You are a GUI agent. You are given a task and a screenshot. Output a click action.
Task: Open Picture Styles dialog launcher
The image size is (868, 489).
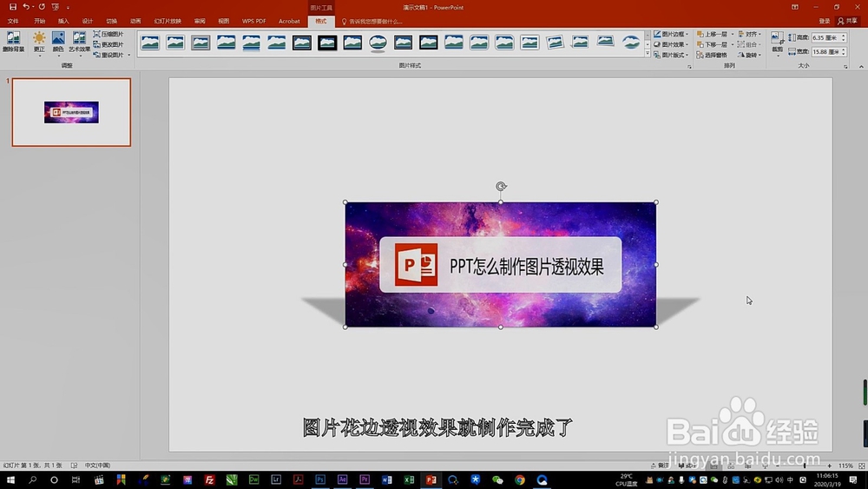689,67
